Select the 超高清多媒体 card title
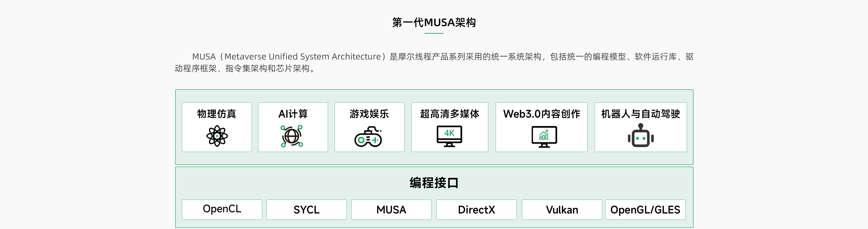 point(450,114)
